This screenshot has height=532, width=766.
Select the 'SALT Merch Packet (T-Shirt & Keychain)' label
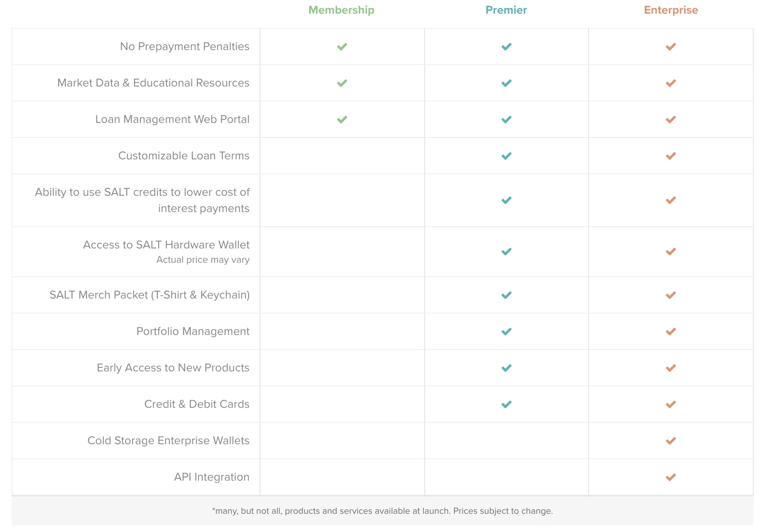(x=149, y=295)
